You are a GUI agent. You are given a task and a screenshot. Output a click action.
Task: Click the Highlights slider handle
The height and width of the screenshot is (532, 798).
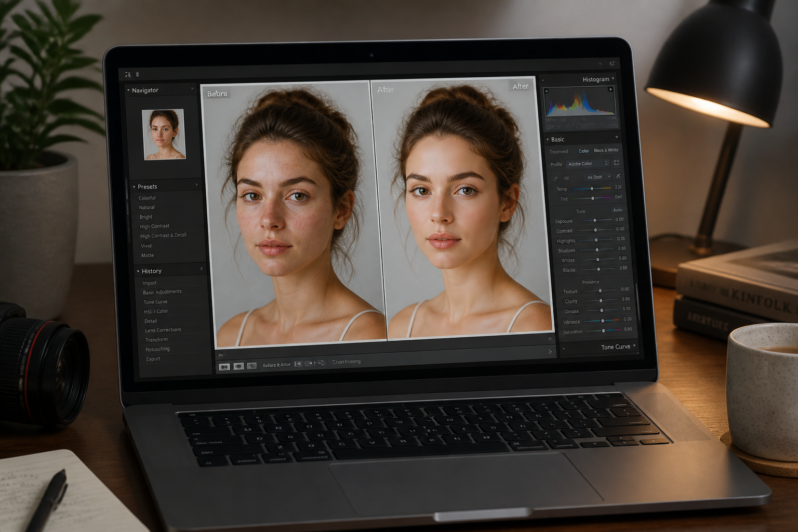click(596, 240)
